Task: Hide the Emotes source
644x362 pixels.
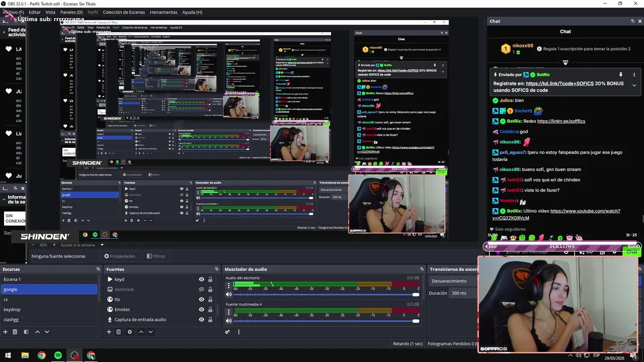Action: (201, 310)
